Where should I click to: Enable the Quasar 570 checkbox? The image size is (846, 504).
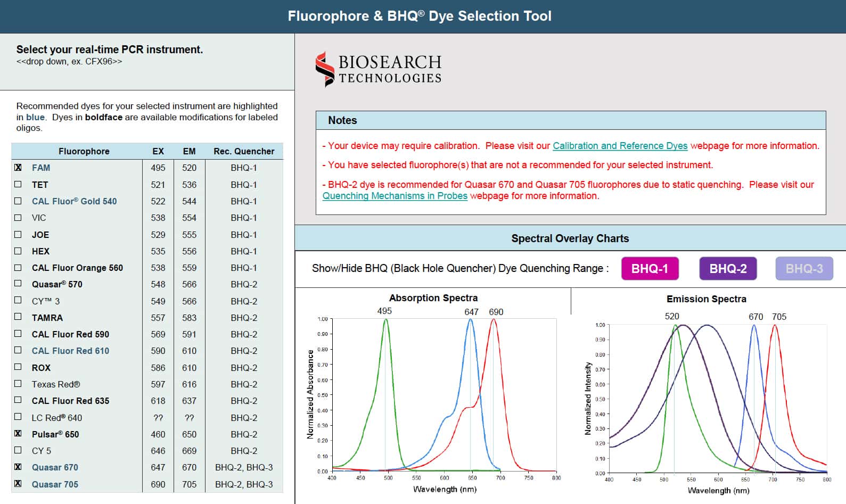click(x=18, y=284)
